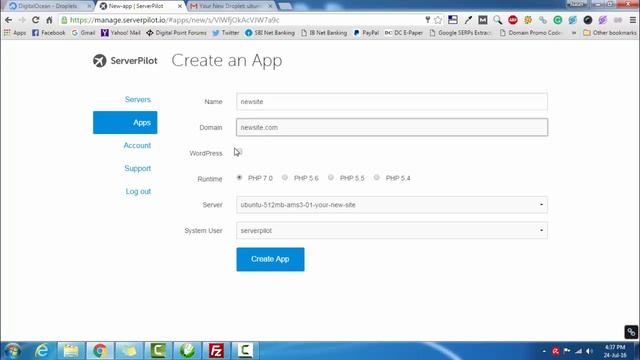Focus the Name input field
The width and height of the screenshot is (640, 360).
(392, 102)
